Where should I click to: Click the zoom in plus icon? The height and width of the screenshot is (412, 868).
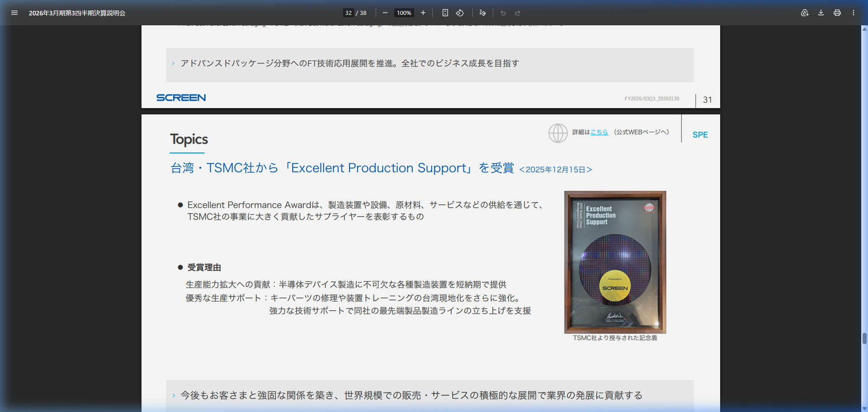pos(423,13)
